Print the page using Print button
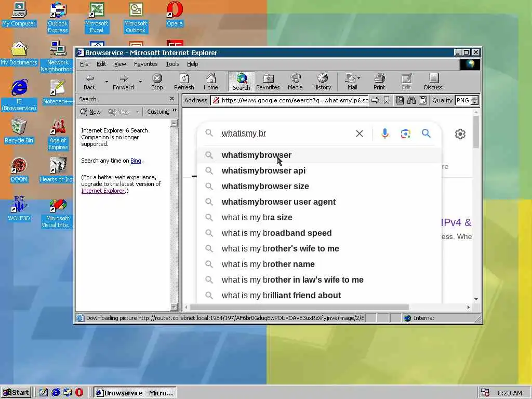This screenshot has height=399, width=532. (379, 82)
